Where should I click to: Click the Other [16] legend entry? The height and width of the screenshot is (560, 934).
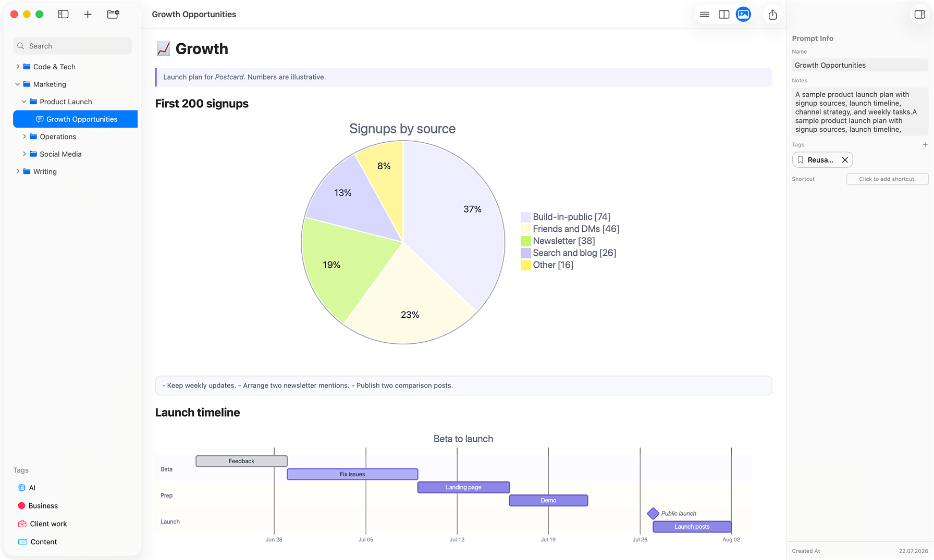[x=547, y=265]
